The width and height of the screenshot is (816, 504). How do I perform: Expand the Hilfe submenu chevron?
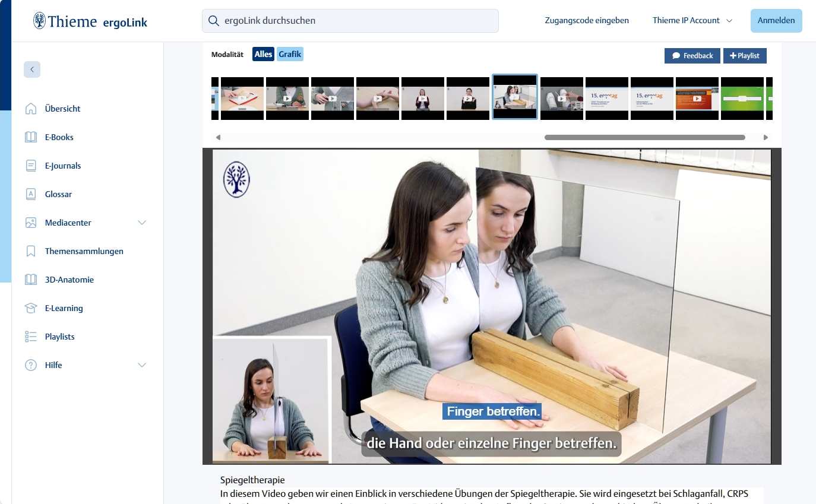pyautogui.click(x=142, y=365)
